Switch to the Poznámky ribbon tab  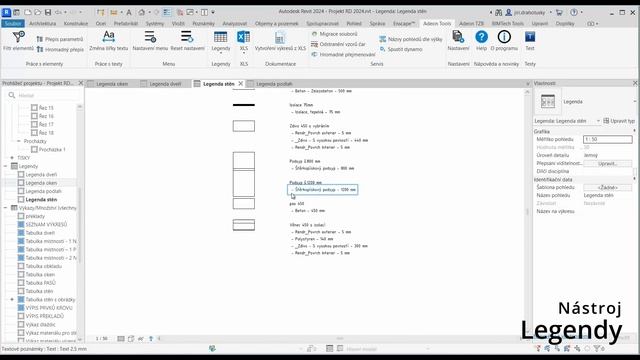coord(203,24)
